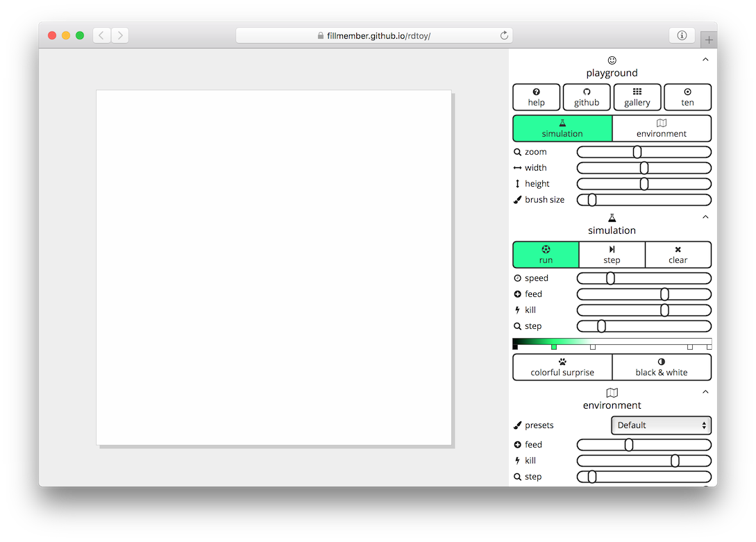Click the lightning icon beside simulation kill
The image size is (756, 542).
click(x=517, y=310)
